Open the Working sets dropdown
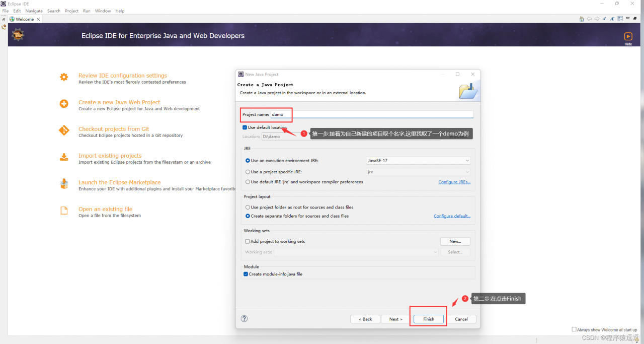This screenshot has width=644, height=344. pos(356,252)
